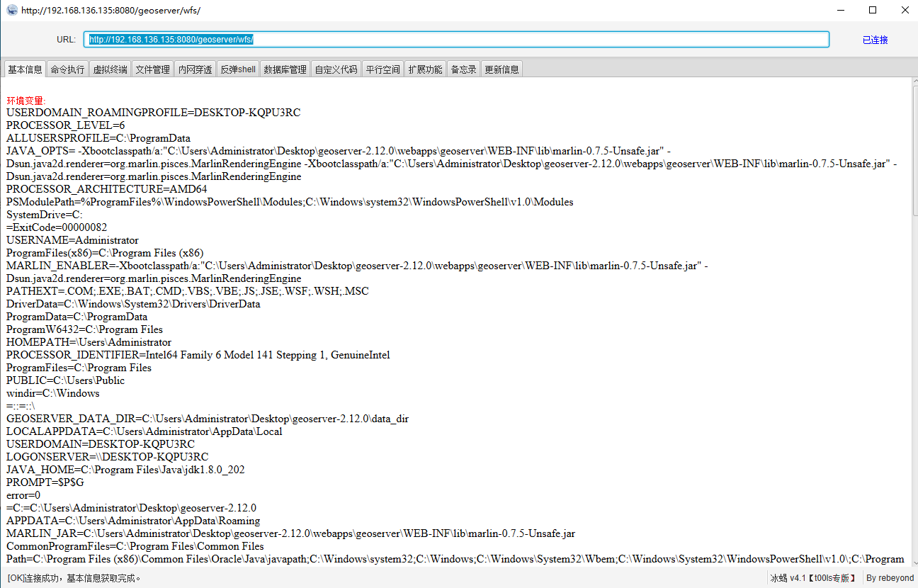Viewport: 918px width, 588px height.
Task: Switch to the 基本信息 tab
Action: [25, 69]
